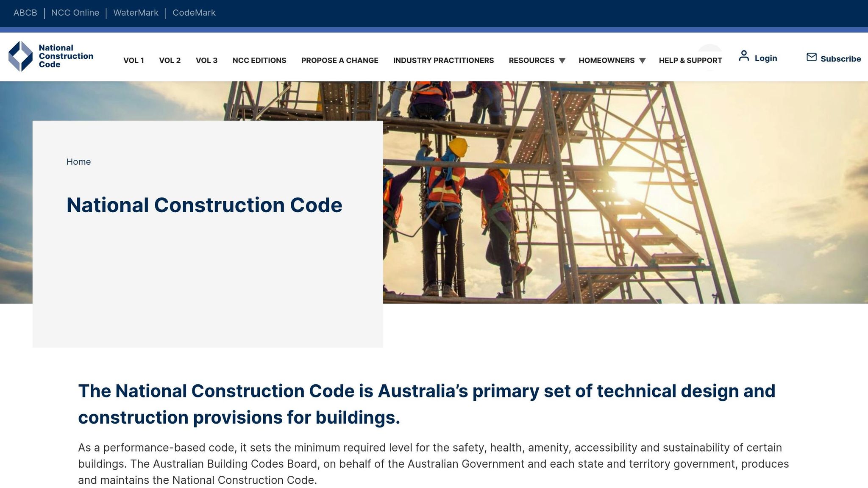Click the Home breadcrumb link
Viewport: 868px width, 488px height.
coord(78,162)
